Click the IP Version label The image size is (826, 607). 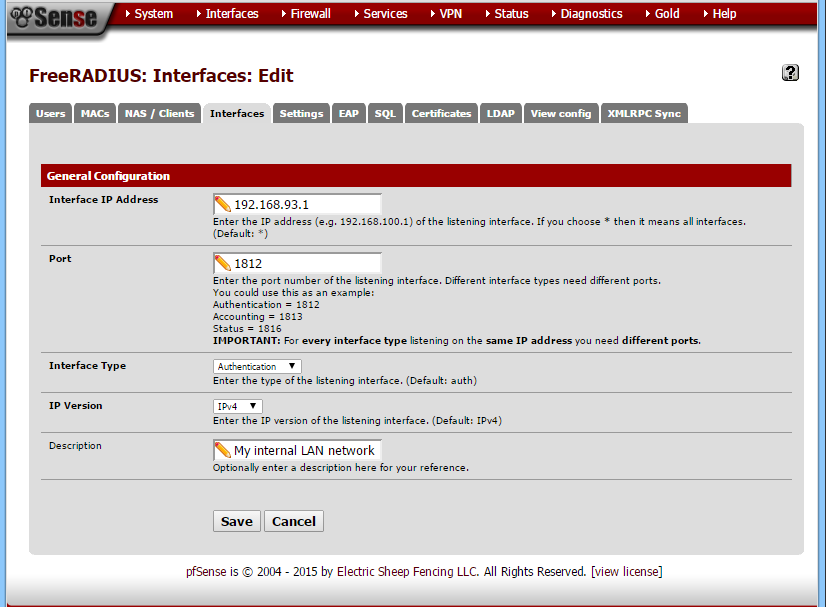[x=75, y=406]
